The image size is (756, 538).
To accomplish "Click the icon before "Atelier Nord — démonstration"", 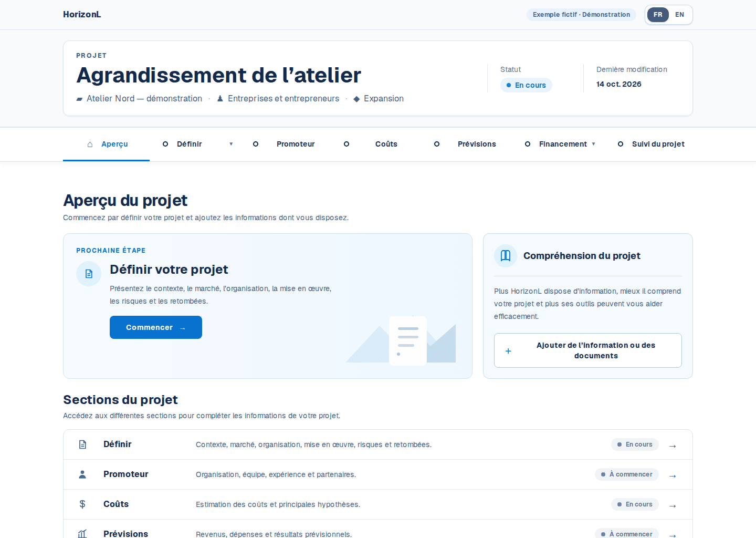I will coord(79,99).
